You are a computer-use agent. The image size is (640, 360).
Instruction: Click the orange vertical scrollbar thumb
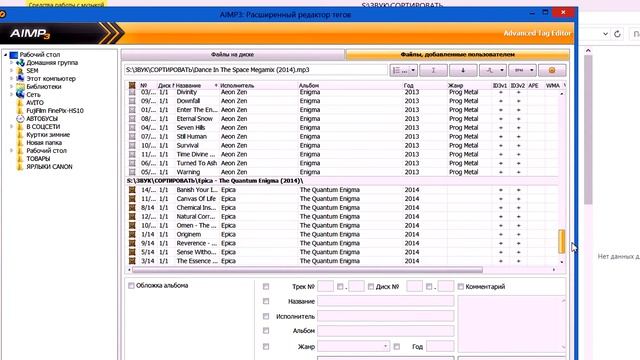[x=562, y=241]
